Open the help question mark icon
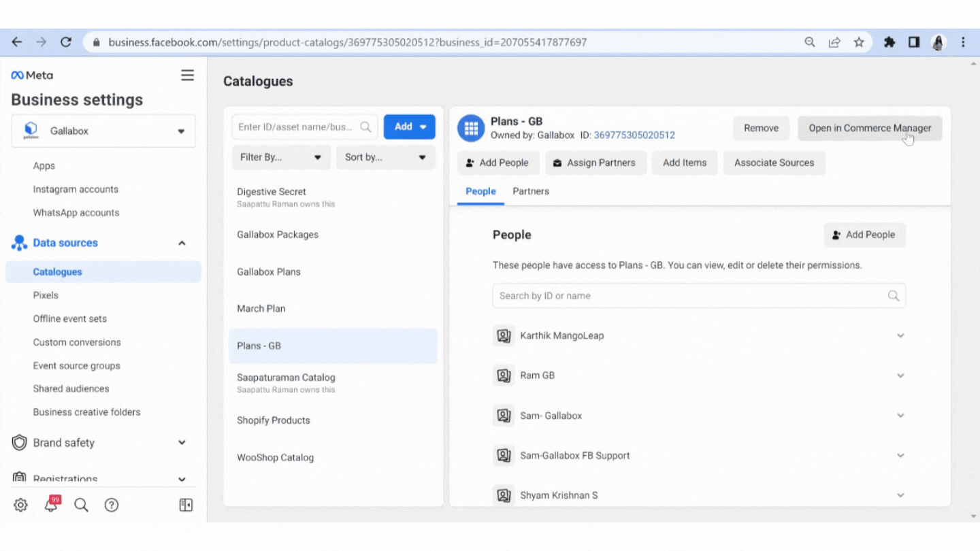The height and width of the screenshot is (551, 980). pyautogui.click(x=112, y=505)
